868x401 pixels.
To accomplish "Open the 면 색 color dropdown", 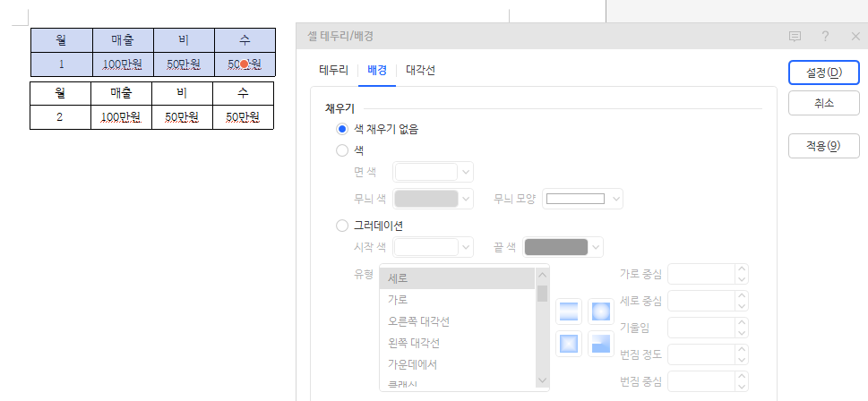I will (x=466, y=172).
